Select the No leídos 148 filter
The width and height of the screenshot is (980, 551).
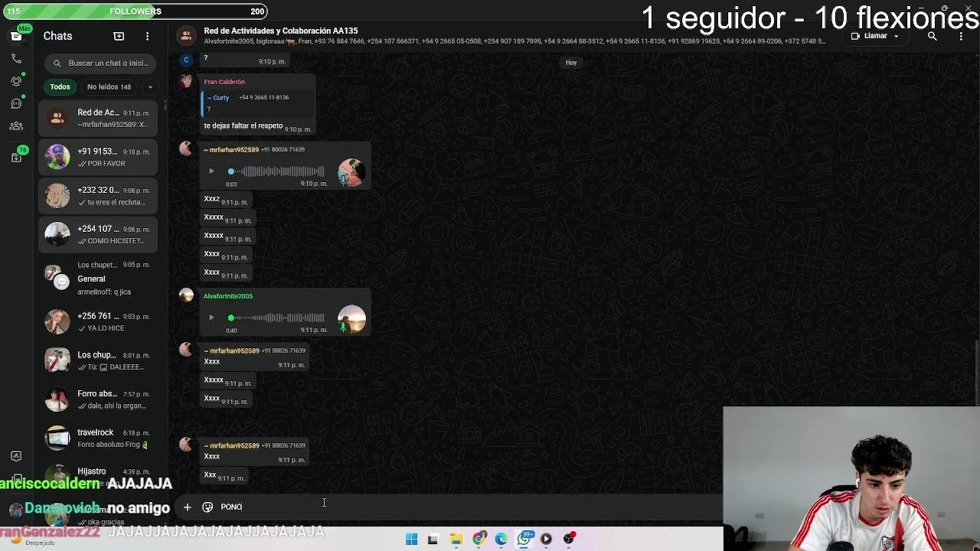(109, 86)
